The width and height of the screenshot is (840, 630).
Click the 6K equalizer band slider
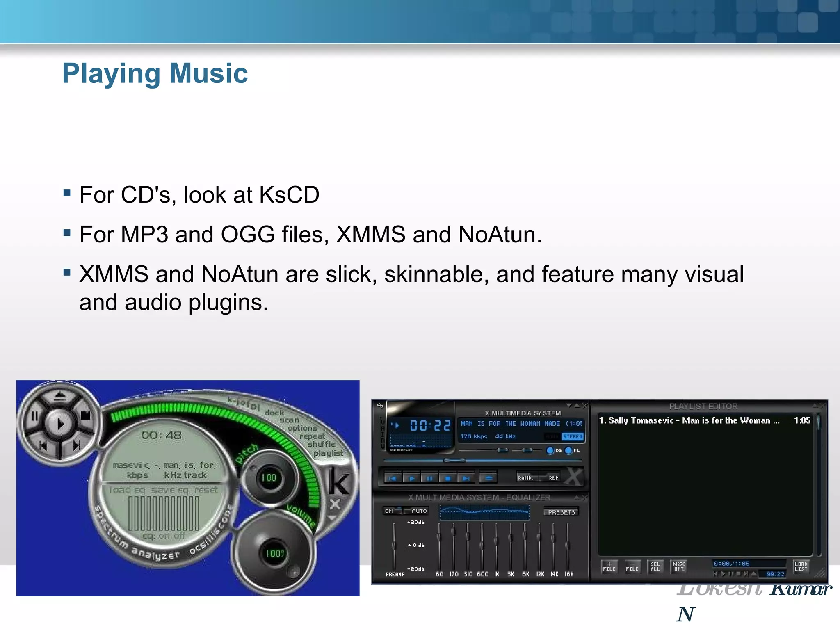[525, 546]
